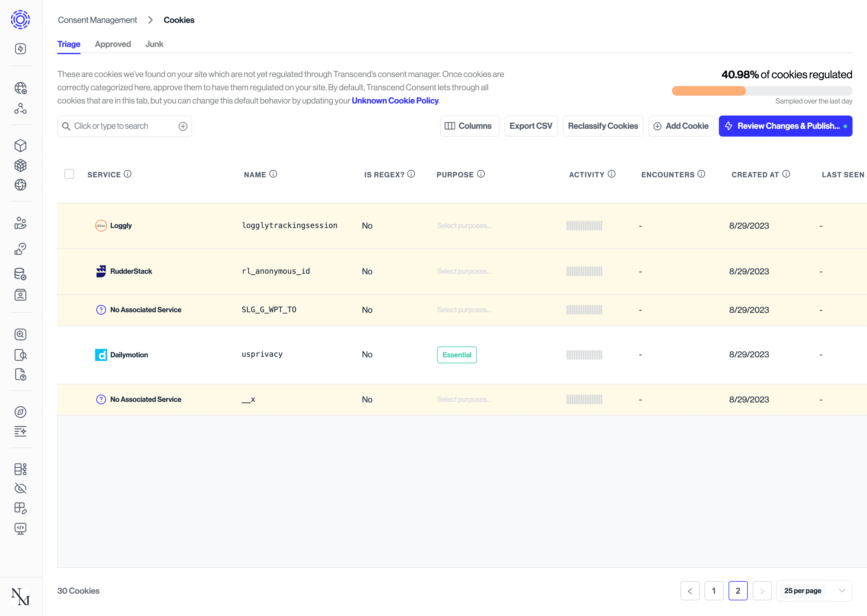
Task: Go to page 1 of results
Action: click(714, 591)
